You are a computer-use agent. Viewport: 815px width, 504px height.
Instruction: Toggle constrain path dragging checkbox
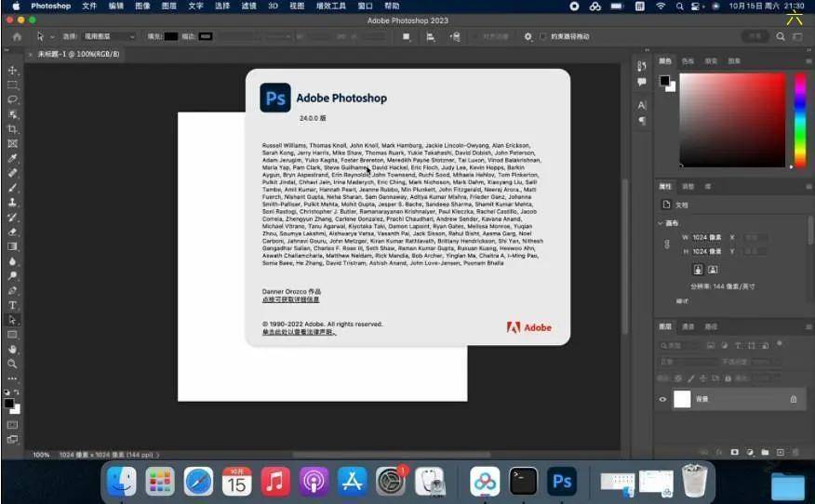coord(542,36)
